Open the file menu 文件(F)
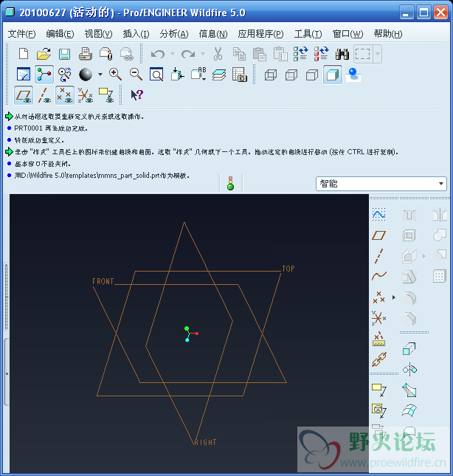The image size is (453, 476). pos(21,34)
